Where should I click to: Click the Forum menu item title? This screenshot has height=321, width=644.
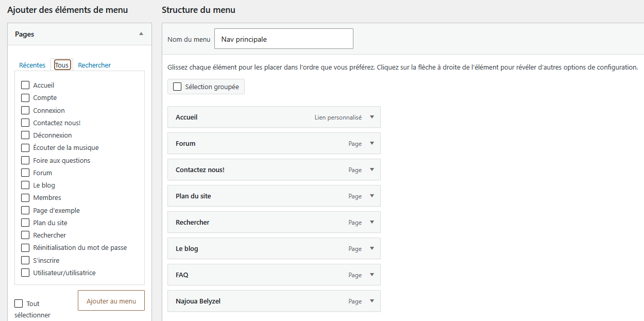click(x=185, y=143)
